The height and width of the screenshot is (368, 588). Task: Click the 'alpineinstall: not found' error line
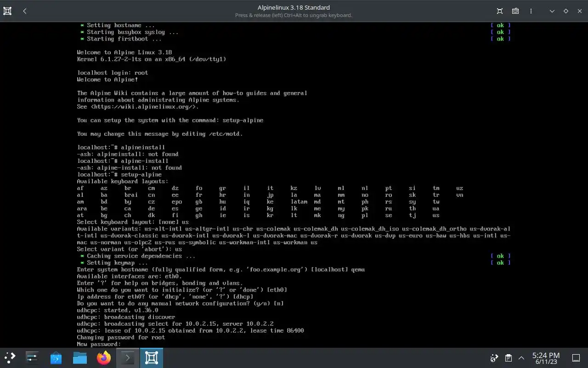(128, 154)
